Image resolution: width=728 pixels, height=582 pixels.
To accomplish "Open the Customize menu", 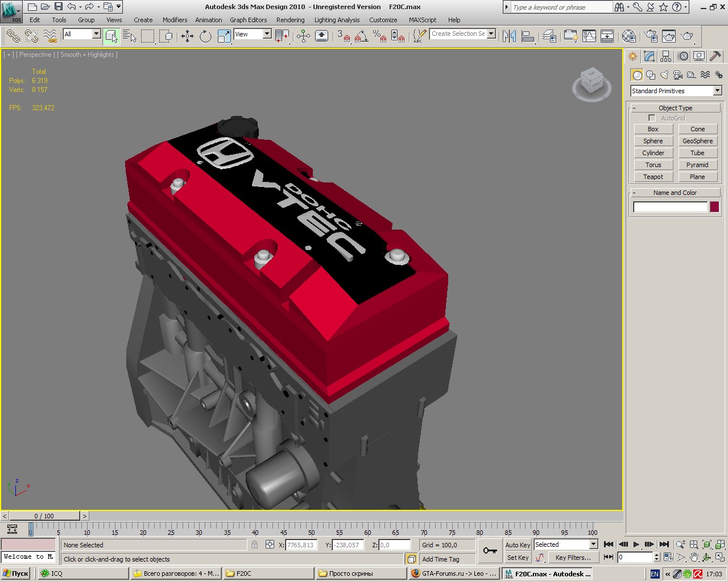I will [383, 20].
